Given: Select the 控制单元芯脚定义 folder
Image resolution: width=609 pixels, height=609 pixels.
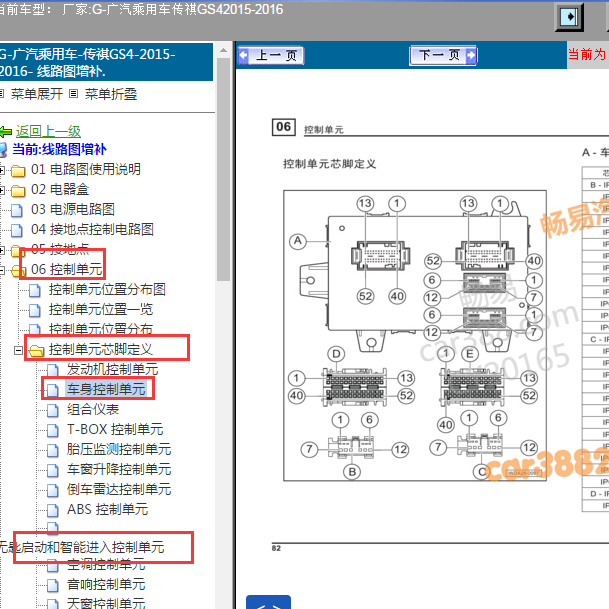Looking at the screenshot, I should click(101, 350).
